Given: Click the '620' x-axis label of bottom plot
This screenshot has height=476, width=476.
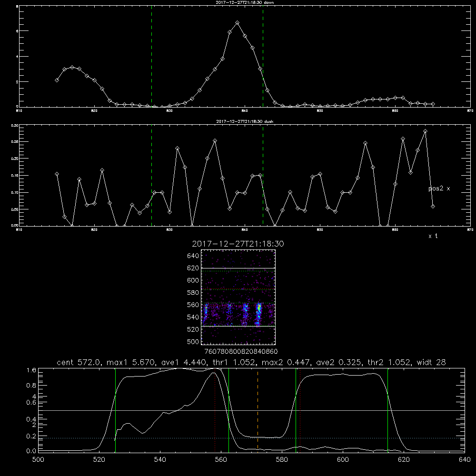Looking at the screenshot, I should pos(404,460).
